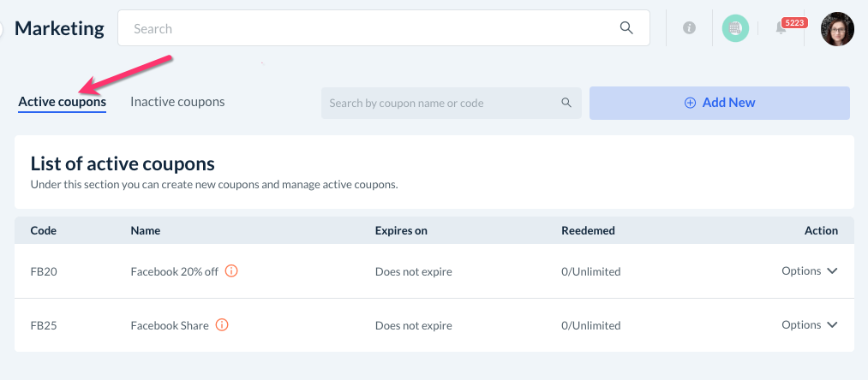The image size is (868, 380).
Task: Open the user profile avatar
Action: point(837,28)
